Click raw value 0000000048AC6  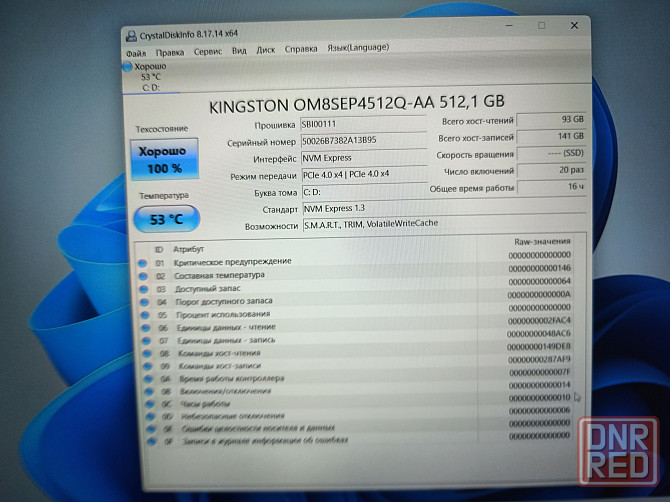tap(539, 333)
